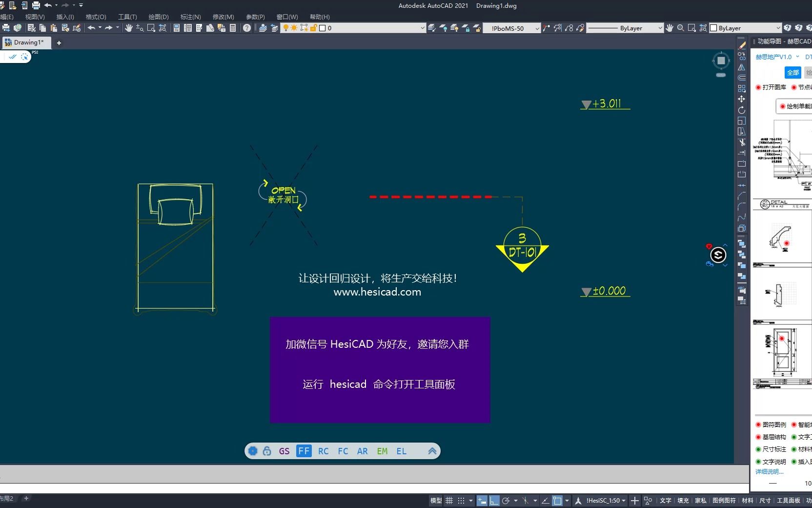This screenshot has height=508, width=812.
Task: Click the Make Object's Layer Current icon
Action: [x=432, y=28]
